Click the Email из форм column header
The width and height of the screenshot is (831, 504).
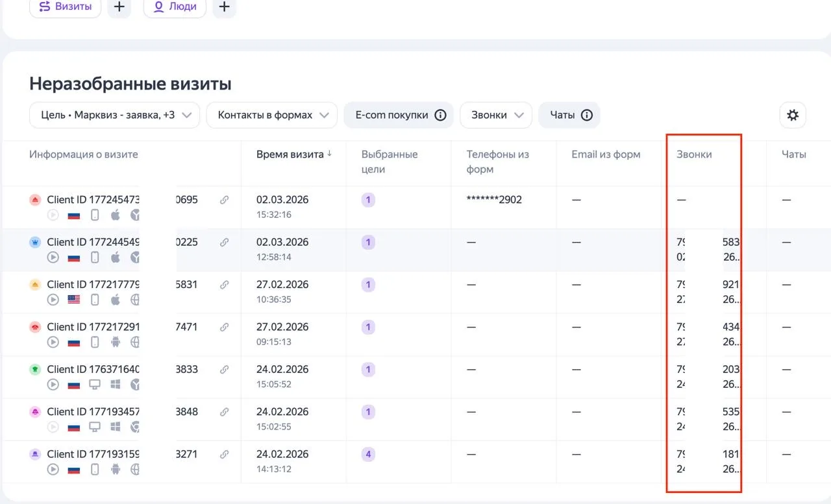click(x=606, y=154)
